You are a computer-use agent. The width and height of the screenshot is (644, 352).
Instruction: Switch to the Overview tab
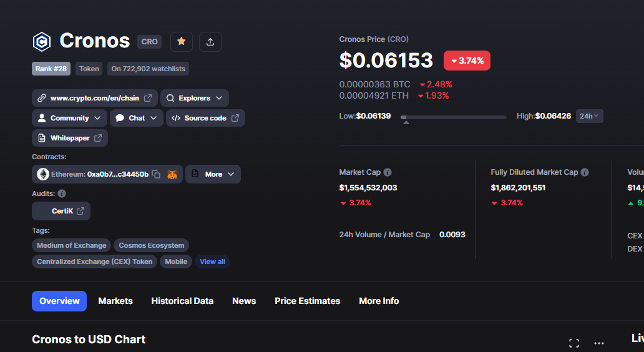59,301
